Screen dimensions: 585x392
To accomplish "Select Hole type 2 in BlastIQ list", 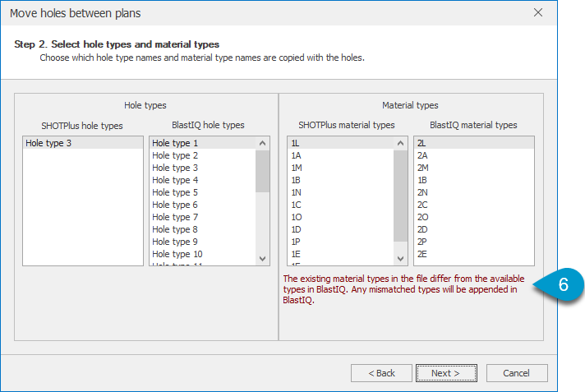I will click(203, 155).
